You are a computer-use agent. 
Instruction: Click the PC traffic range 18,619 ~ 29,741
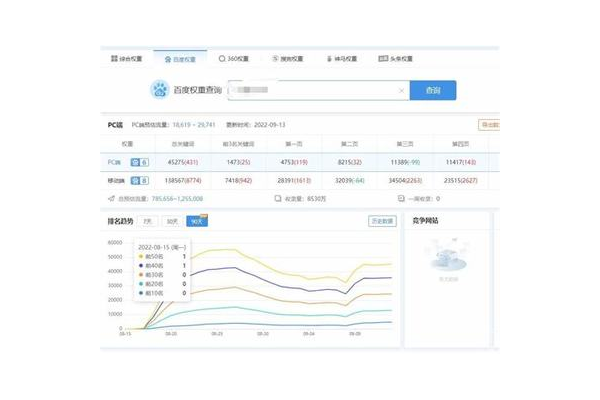click(194, 125)
